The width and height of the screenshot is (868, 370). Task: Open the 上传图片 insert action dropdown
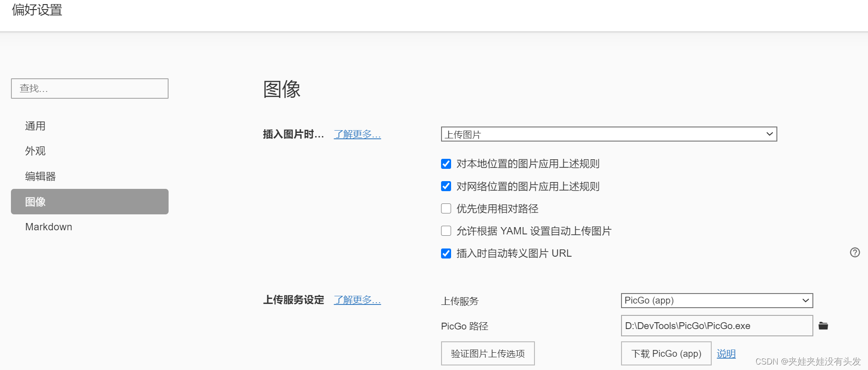(x=609, y=134)
